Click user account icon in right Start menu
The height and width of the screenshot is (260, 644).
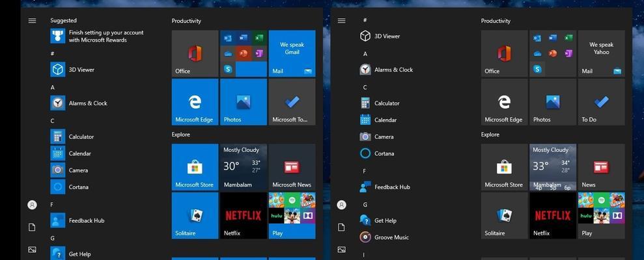pos(341,205)
